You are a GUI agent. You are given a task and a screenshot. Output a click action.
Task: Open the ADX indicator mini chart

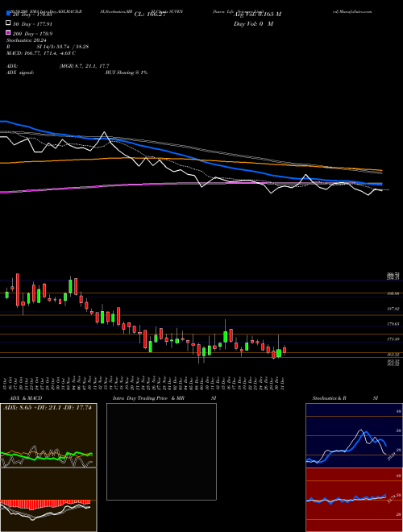pyautogui.click(x=48, y=435)
